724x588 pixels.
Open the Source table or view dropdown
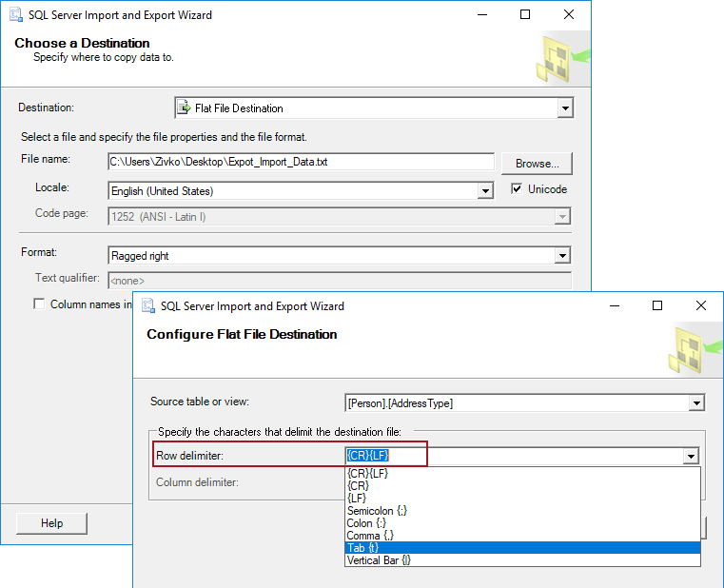coord(696,403)
